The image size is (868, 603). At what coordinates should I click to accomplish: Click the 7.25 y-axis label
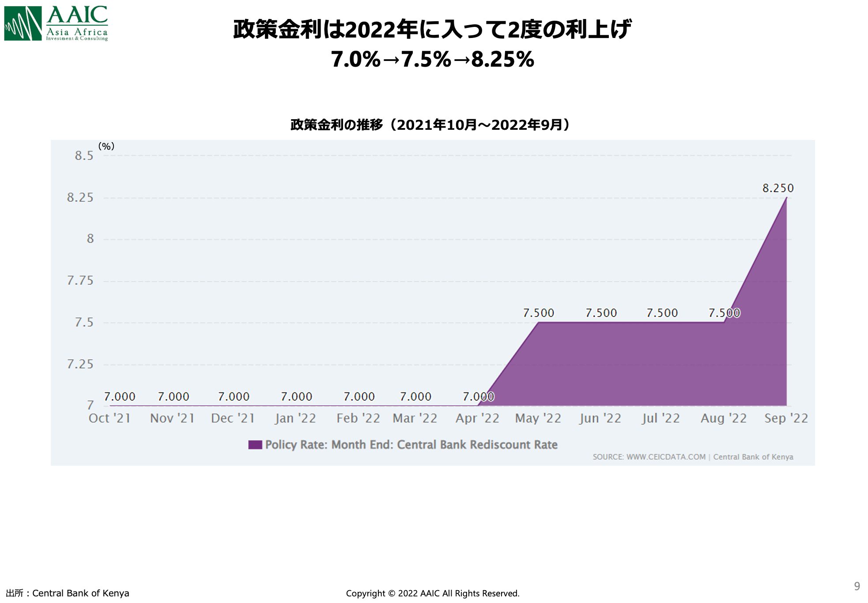[80, 364]
